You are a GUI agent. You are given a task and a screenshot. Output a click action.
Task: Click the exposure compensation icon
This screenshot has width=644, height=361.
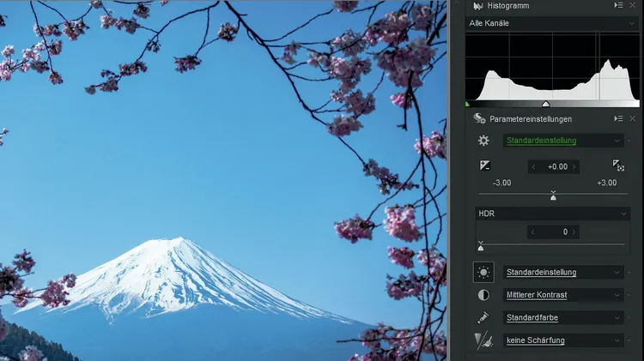(x=484, y=165)
